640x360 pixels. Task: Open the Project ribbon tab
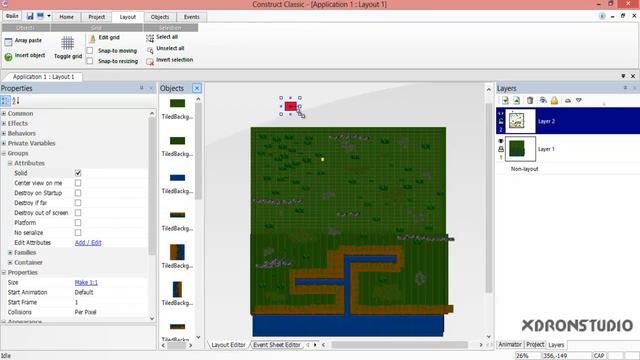pos(97,17)
